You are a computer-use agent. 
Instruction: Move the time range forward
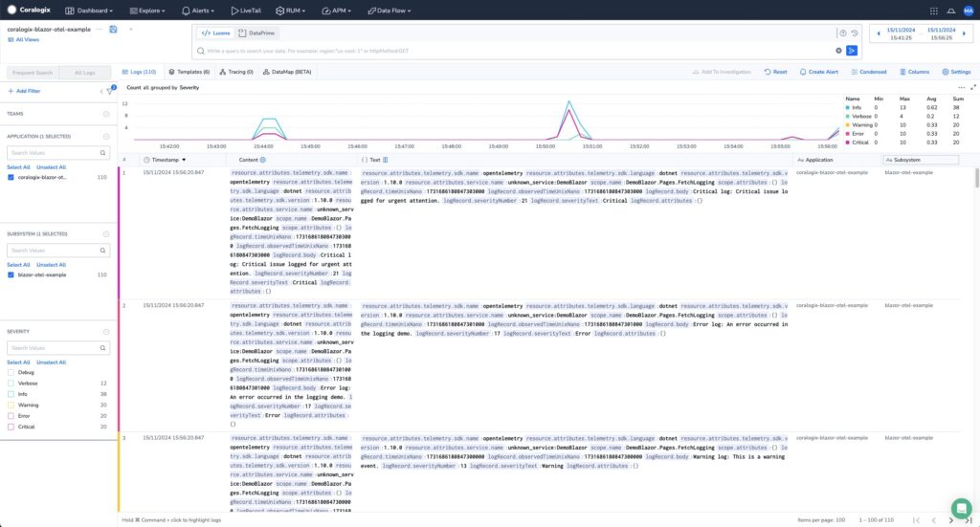click(964, 33)
